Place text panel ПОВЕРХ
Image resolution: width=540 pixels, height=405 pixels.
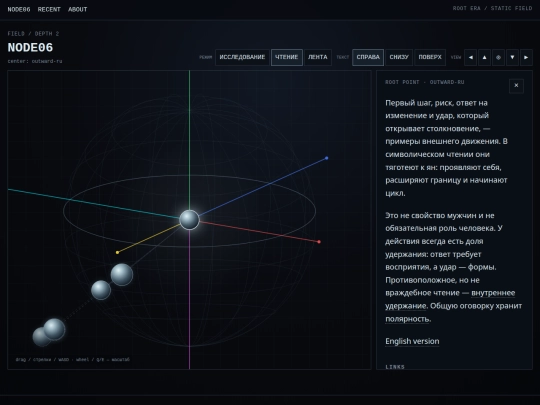(430, 58)
